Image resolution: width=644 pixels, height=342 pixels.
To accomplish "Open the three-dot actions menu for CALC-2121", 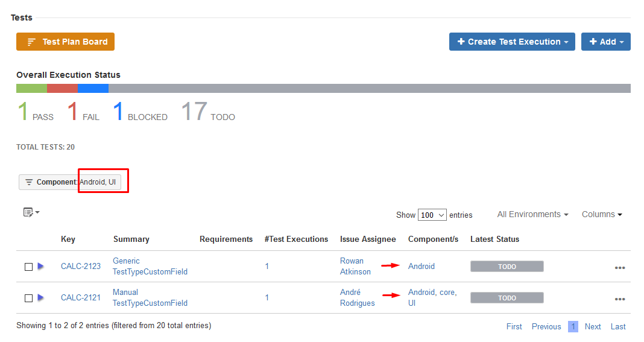I will 619,299.
